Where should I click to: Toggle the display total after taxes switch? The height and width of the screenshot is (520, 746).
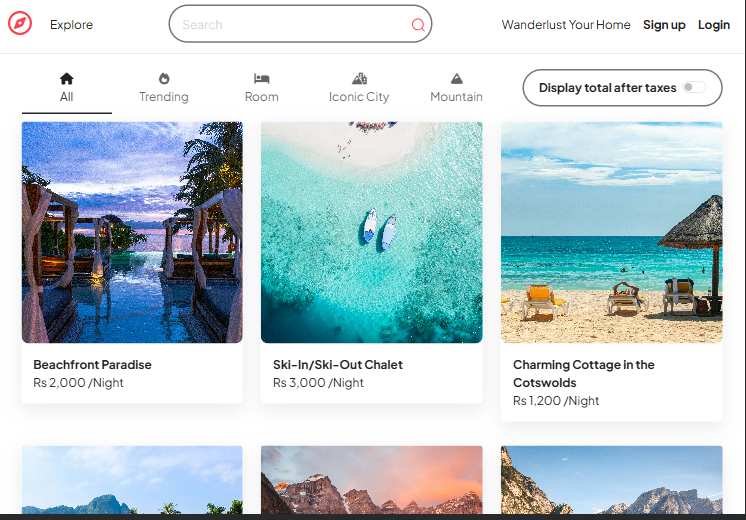pyautogui.click(x=694, y=88)
